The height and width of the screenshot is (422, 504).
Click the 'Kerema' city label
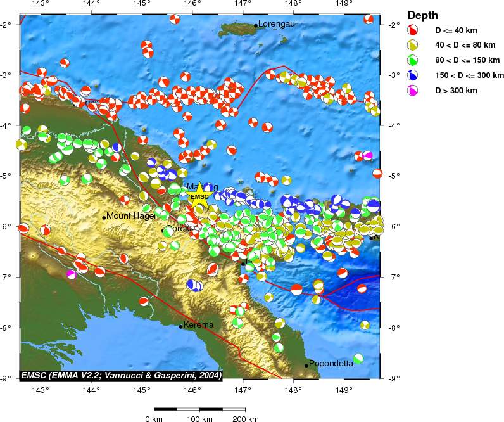coord(198,325)
